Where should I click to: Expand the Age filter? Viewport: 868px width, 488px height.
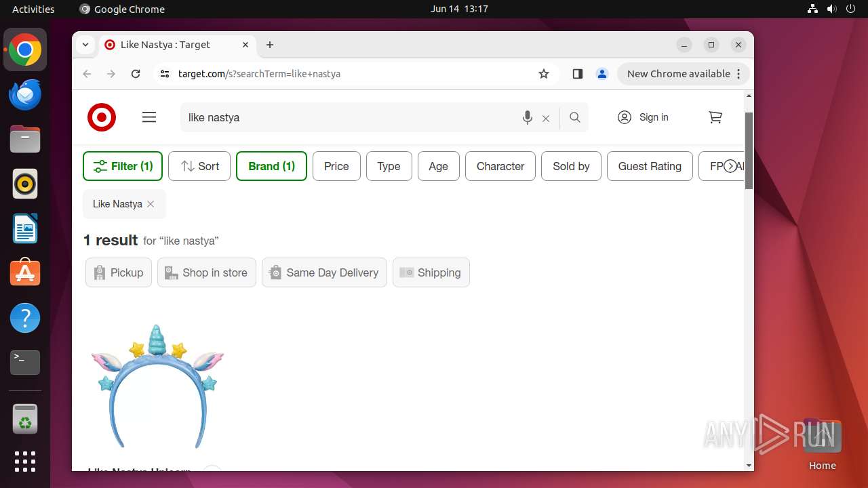pos(439,166)
